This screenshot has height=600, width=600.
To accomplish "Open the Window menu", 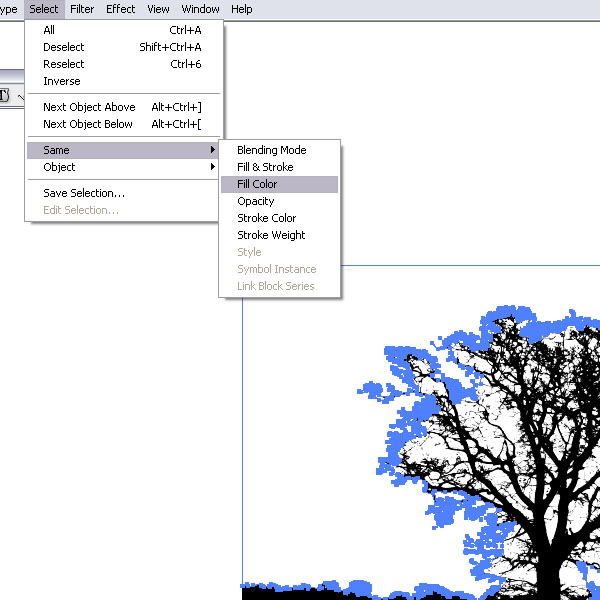I will tap(201, 9).
